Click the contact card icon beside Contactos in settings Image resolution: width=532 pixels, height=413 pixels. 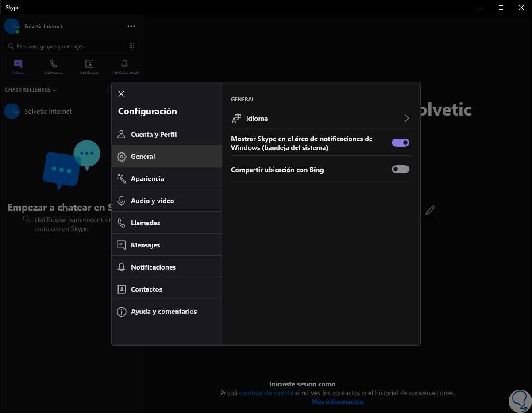pos(121,289)
